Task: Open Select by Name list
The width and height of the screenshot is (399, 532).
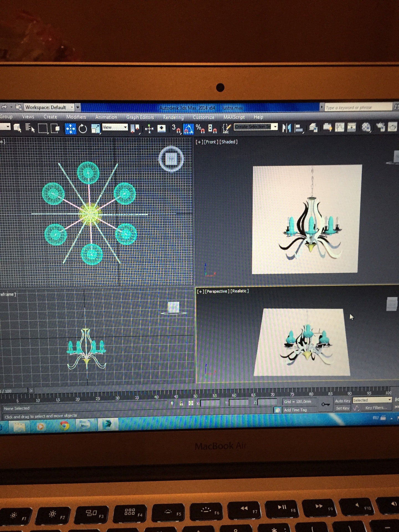Action: point(30,128)
